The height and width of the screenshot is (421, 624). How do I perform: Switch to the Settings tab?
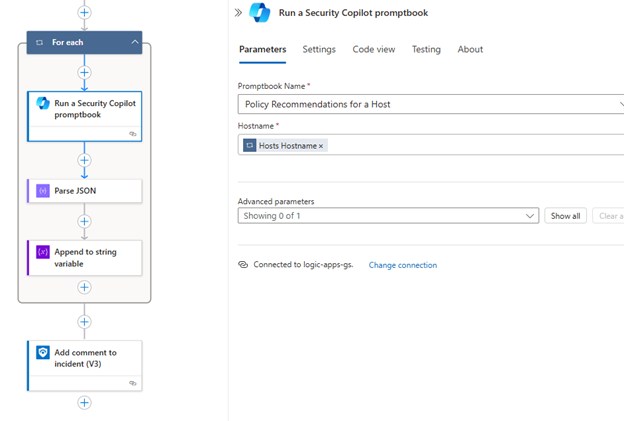pyautogui.click(x=319, y=50)
